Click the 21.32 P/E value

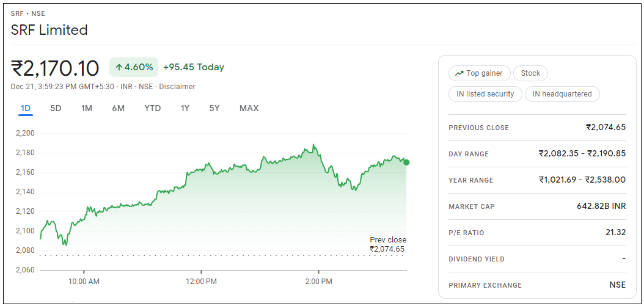click(616, 233)
